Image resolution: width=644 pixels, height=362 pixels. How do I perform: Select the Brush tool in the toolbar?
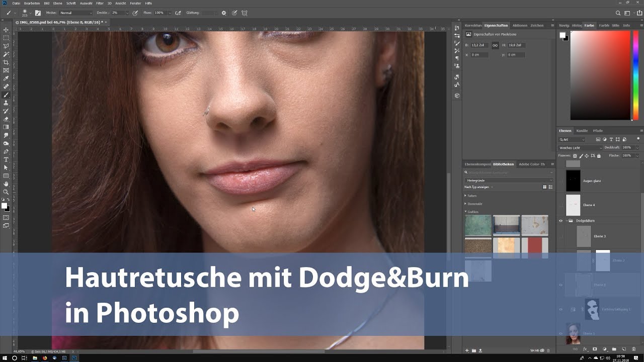(x=6, y=95)
